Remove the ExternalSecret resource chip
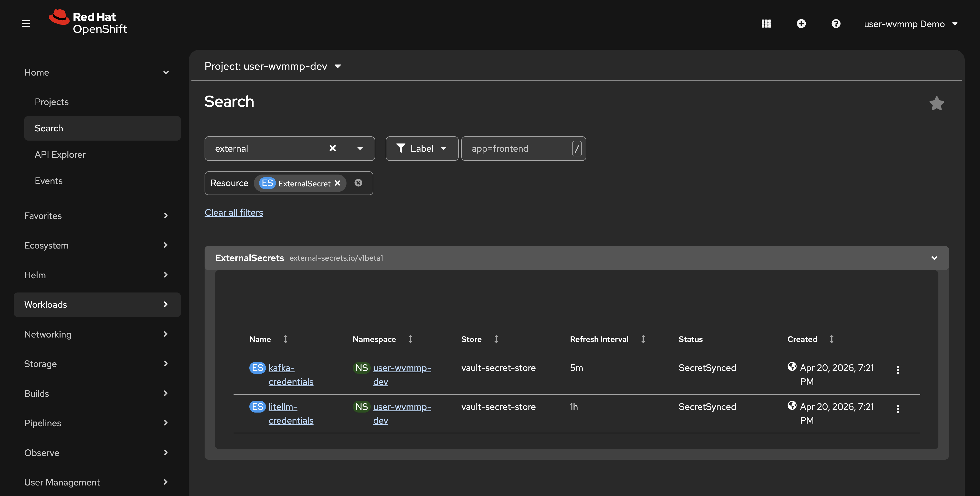980x496 pixels. point(337,183)
